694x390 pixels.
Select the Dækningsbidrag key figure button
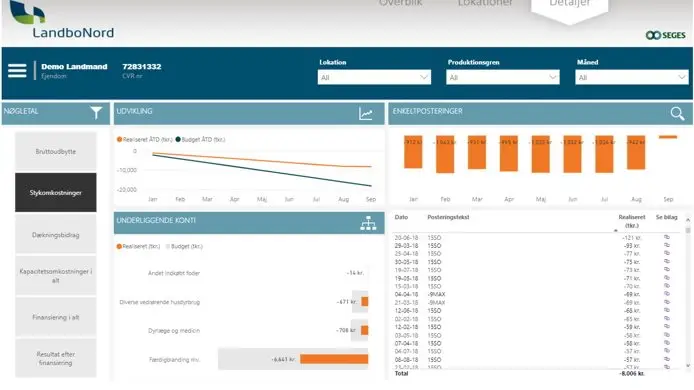tap(56, 235)
